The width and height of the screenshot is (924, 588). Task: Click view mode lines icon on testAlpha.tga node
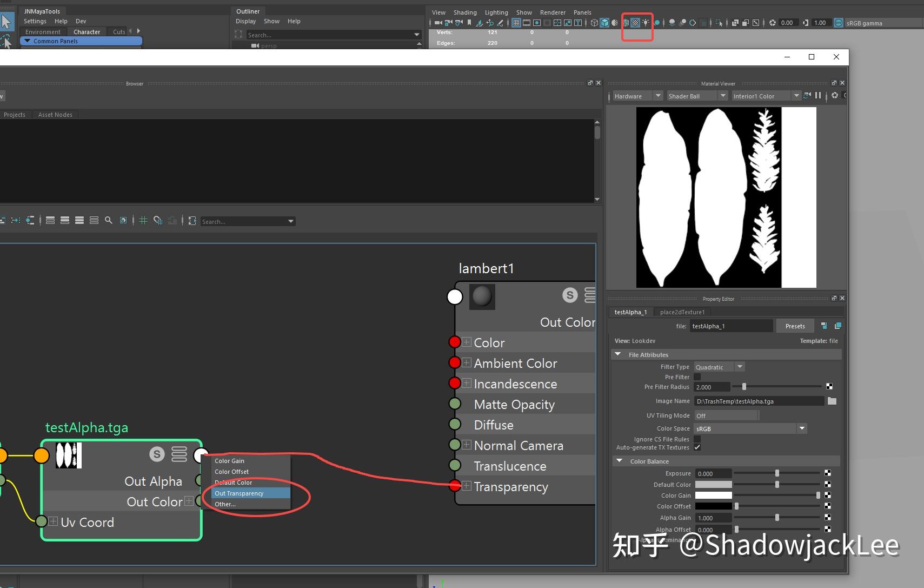179,454
